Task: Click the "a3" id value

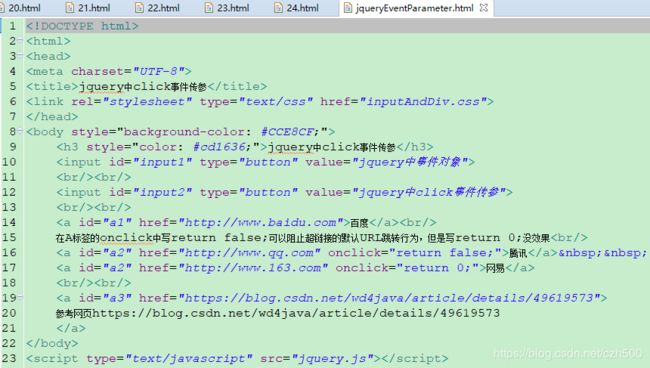Action: click(117, 298)
